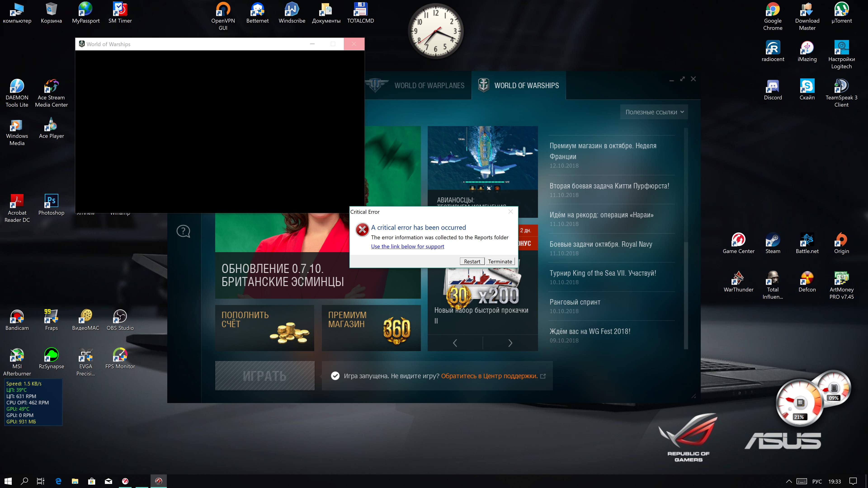This screenshot has width=868, height=488.
Task: Open news 'Премиум магазин в октябре. Неделя Франции'
Action: (612, 155)
